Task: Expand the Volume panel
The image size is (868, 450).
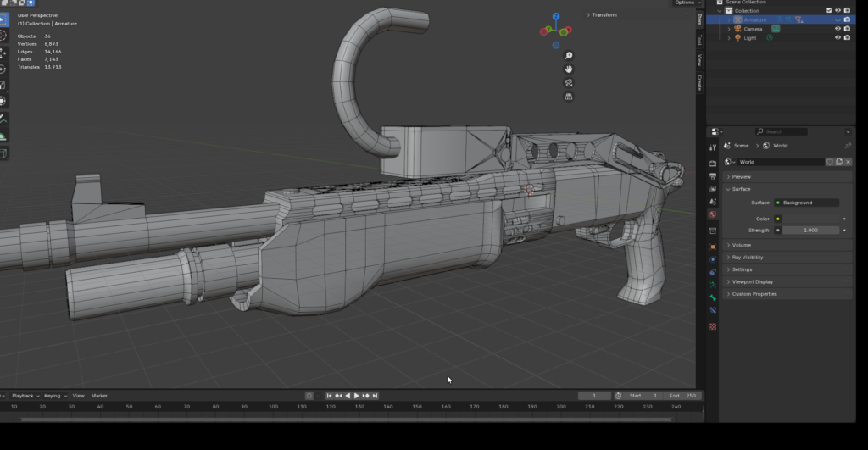Action: point(787,245)
